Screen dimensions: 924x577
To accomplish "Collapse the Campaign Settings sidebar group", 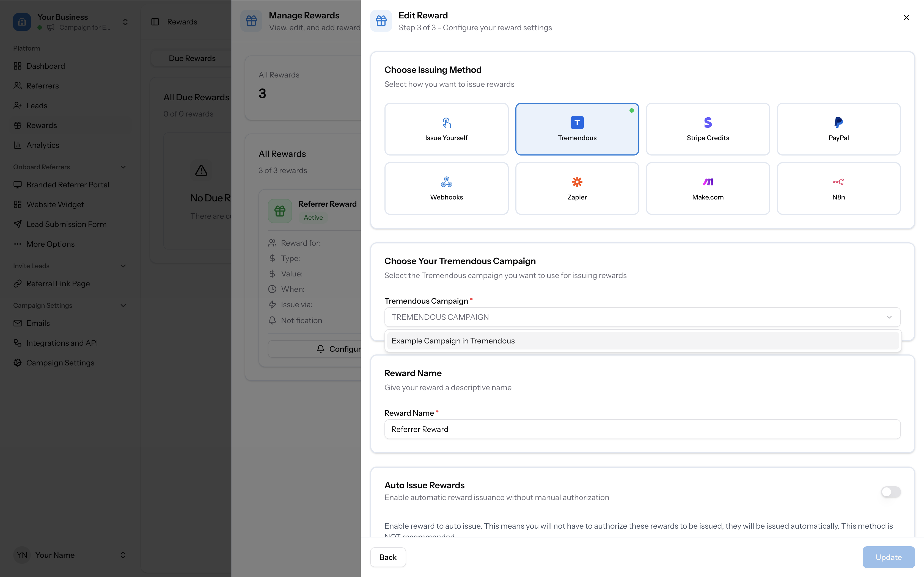I will [x=123, y=305].
